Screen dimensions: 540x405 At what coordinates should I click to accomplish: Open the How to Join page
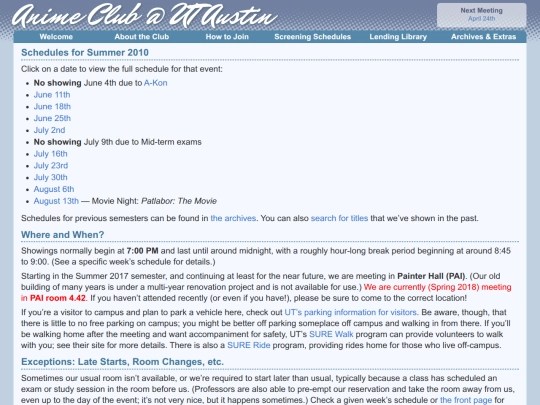pos(227,37)
